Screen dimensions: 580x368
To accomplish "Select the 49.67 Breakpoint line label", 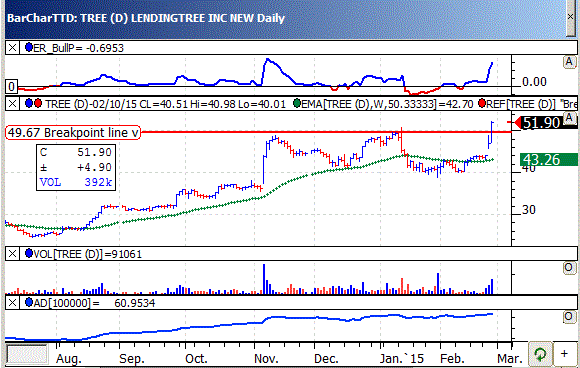I will coord(73,132).
